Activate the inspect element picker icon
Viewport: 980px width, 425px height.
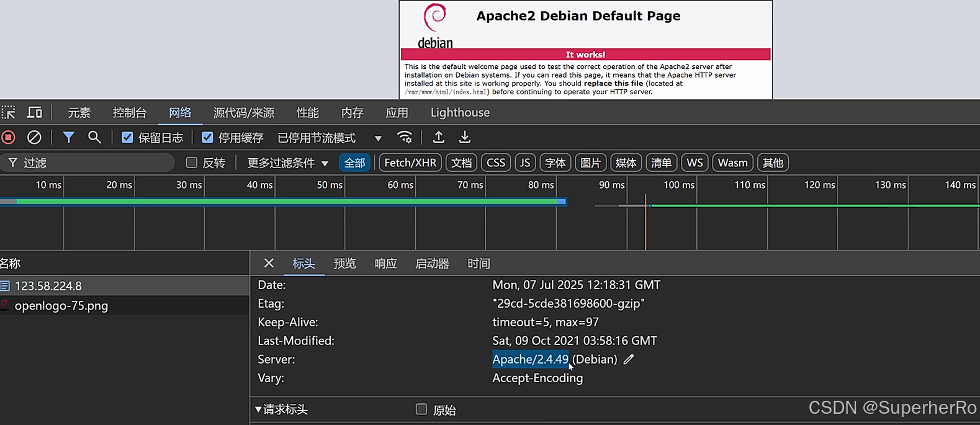[8, 112]
